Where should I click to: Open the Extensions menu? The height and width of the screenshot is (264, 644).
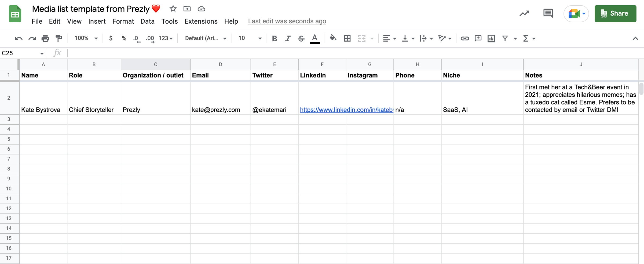[x=201, y=21]
